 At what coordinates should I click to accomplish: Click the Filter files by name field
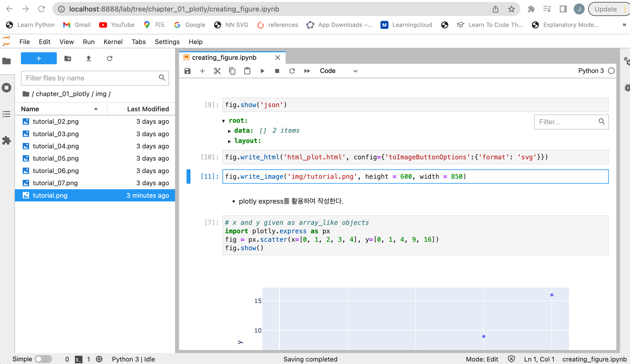point(95,78)
